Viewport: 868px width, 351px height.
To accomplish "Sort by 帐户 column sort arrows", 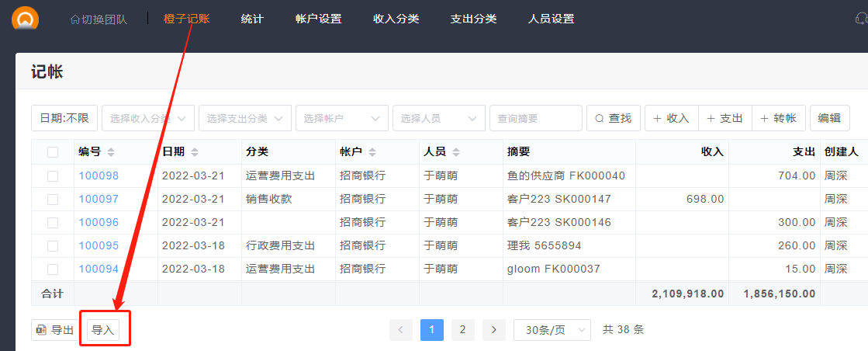I will [x=372, y=152].
